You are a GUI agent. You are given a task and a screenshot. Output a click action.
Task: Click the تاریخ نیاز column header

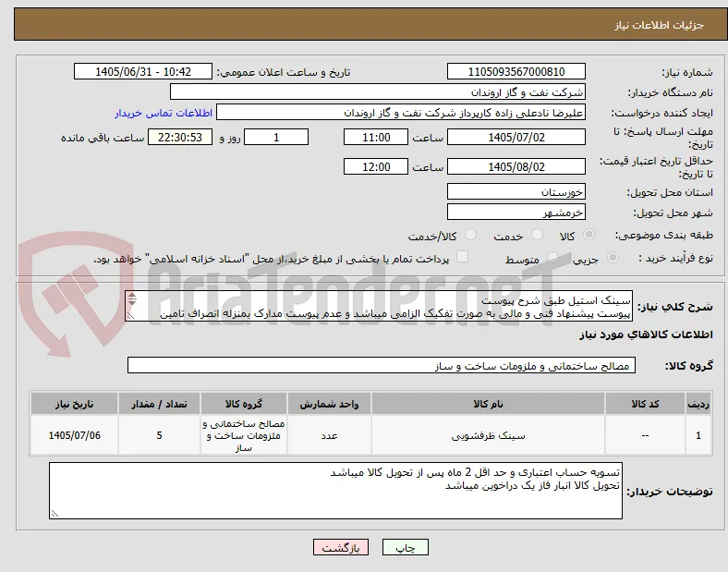pos(74,404)
